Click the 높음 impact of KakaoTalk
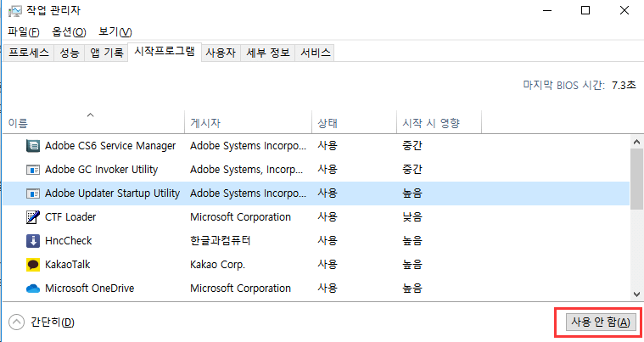This screenshot has width=644, height=342. pyautogui.click(x=412, y=265)
